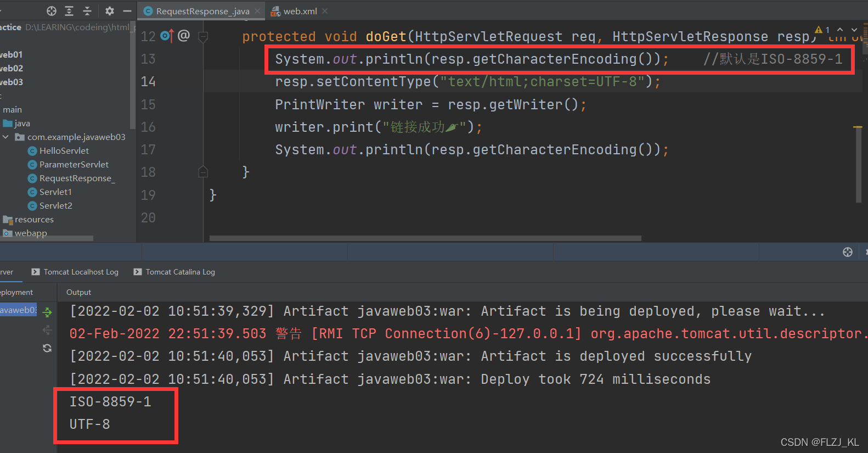Collapse com.example.javaweb03 package node

click(5, 137)
